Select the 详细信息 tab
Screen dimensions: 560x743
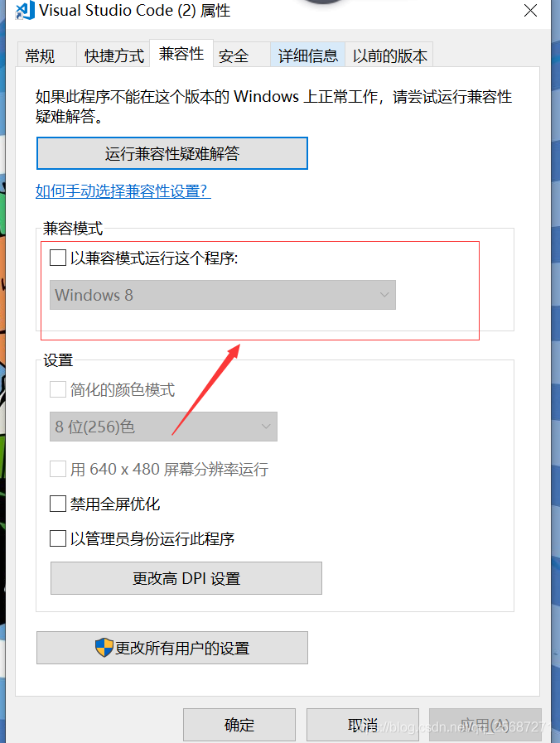point(308,55)
